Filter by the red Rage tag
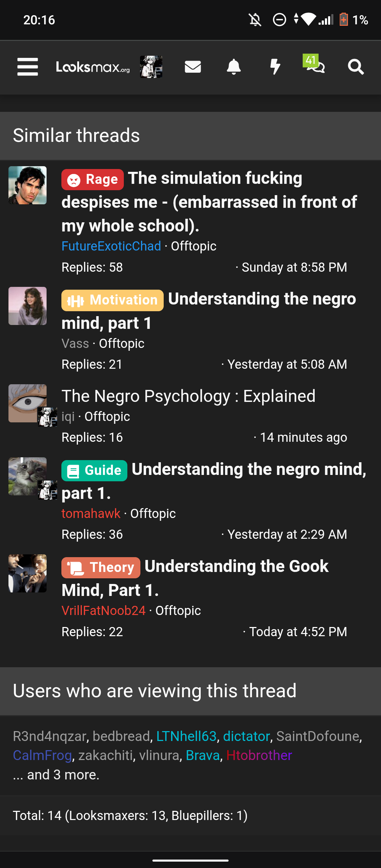The width and height of the screenshot is (381, 868). 92,180
